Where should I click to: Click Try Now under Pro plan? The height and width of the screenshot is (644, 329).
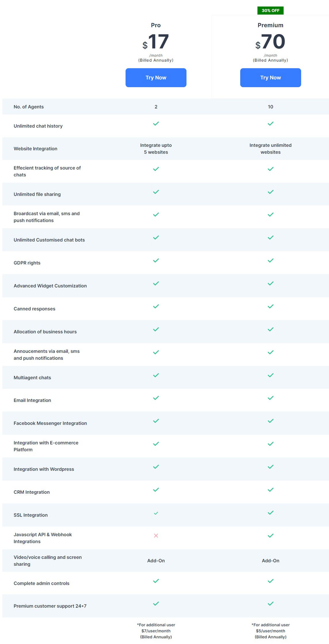(x=156, y=78)
